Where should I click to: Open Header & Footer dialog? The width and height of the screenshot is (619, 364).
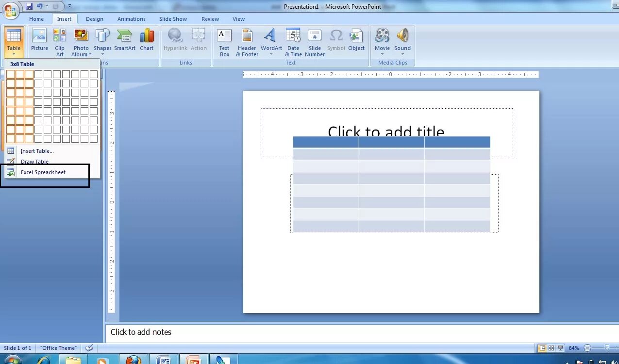point(247,42)
